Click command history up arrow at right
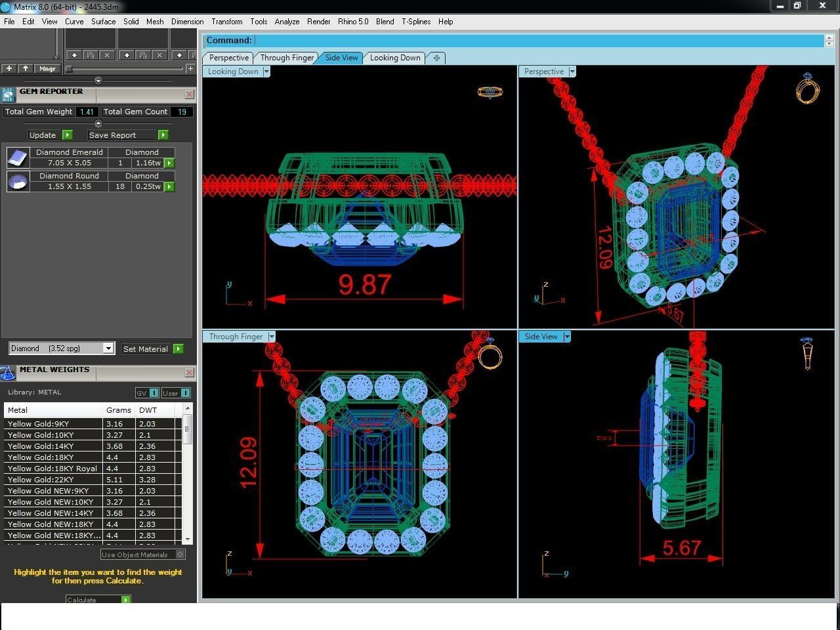840x630 pixels. tap(829, 37)
